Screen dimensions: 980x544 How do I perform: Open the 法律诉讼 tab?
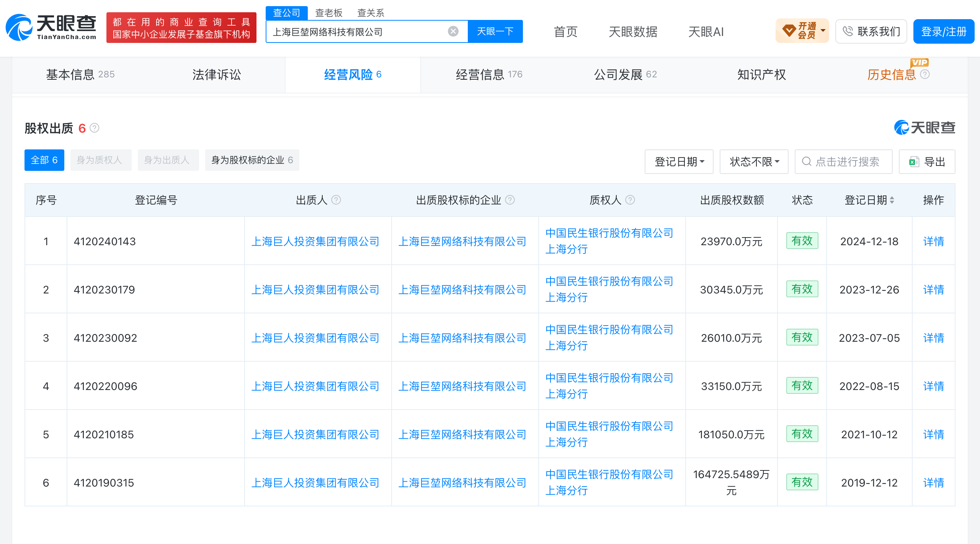[217, 74]
